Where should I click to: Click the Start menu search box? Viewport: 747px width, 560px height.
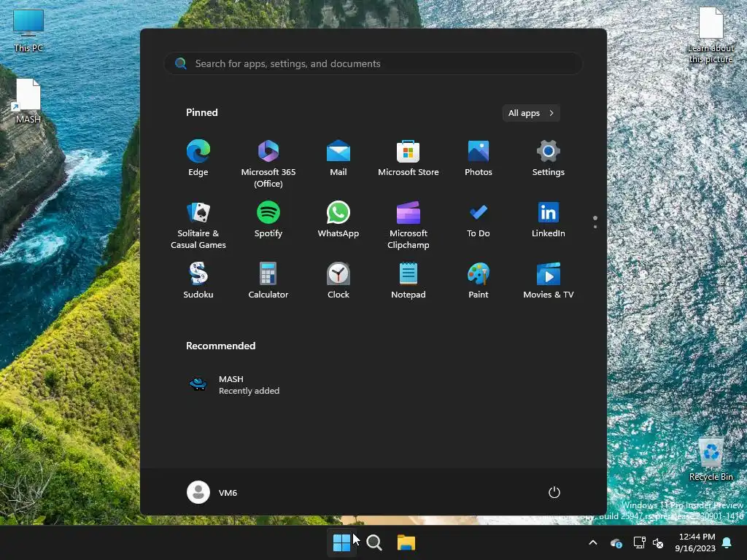click(373, 63)
